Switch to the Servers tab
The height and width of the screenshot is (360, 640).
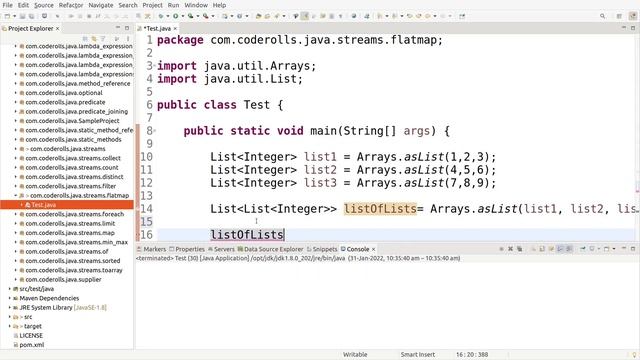[221, 249]
